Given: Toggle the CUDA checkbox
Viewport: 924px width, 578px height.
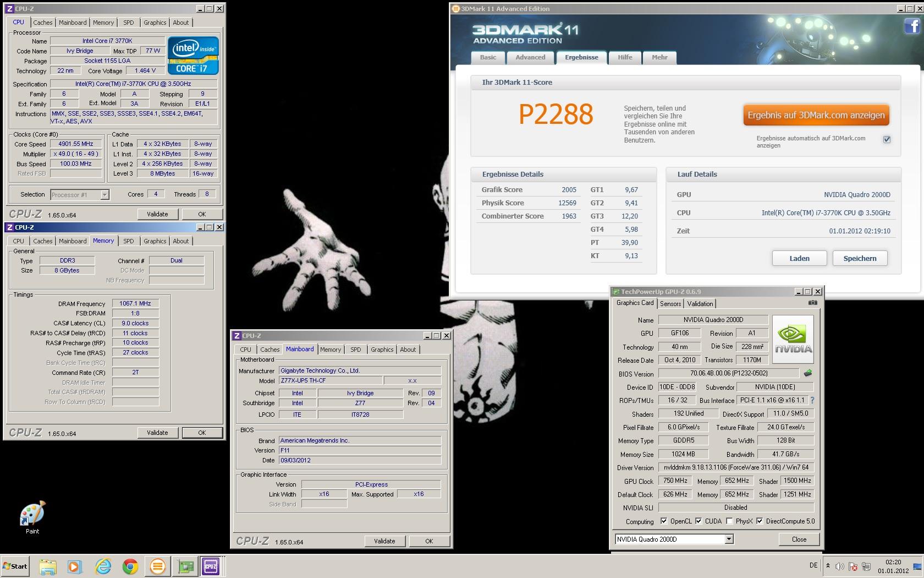Looking at the screenshot, I should click(698, 521).
